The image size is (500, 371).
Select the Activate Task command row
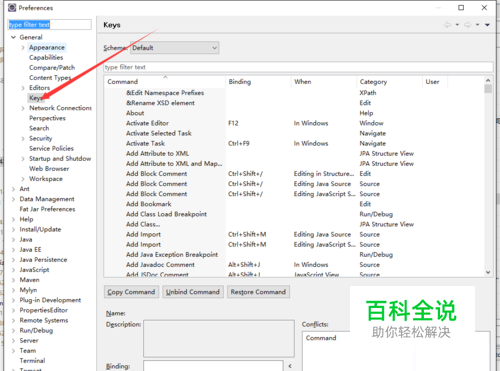(x=294, y=144)
